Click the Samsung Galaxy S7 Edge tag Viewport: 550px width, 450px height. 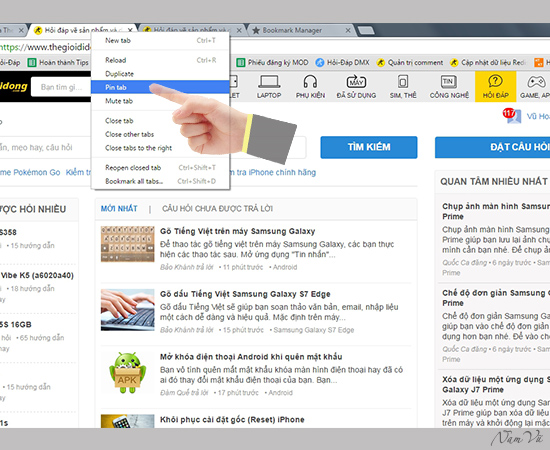[314, 330]
